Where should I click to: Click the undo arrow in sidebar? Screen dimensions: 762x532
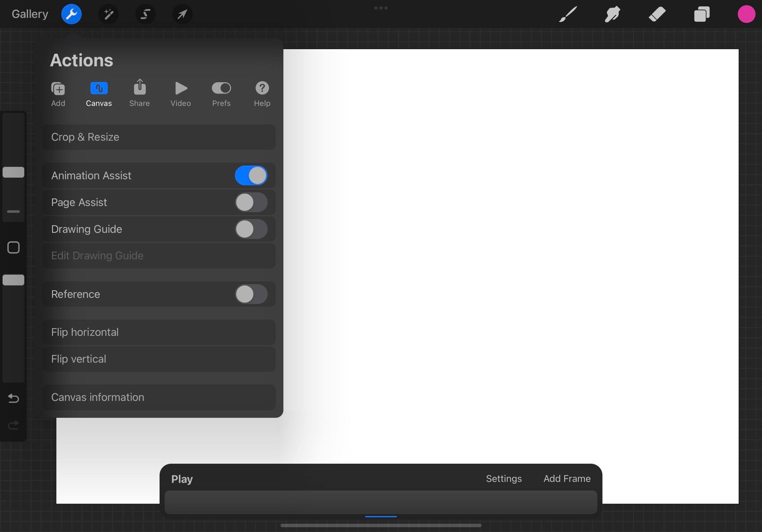tap(13, 398)
